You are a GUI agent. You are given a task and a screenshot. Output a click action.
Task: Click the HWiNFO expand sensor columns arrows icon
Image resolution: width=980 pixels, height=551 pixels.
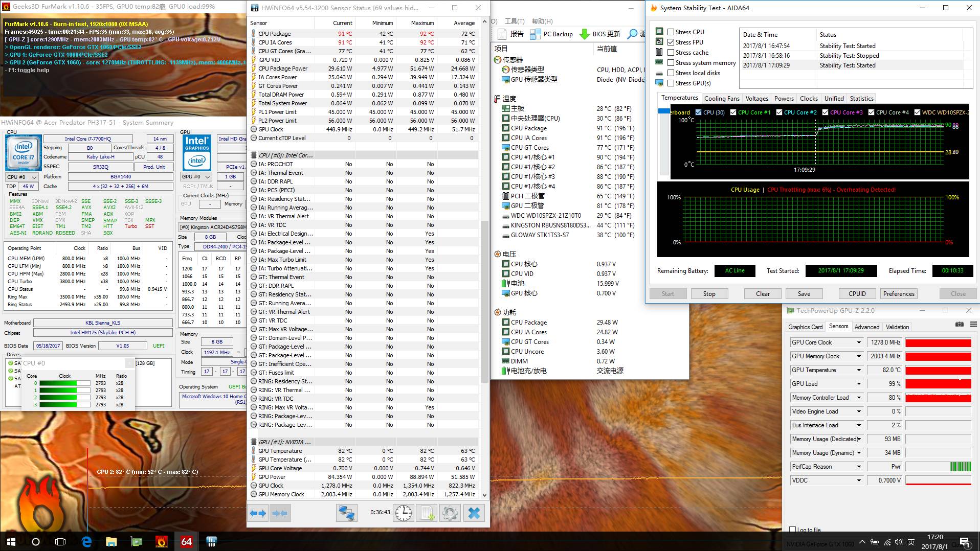pos(258,513)
